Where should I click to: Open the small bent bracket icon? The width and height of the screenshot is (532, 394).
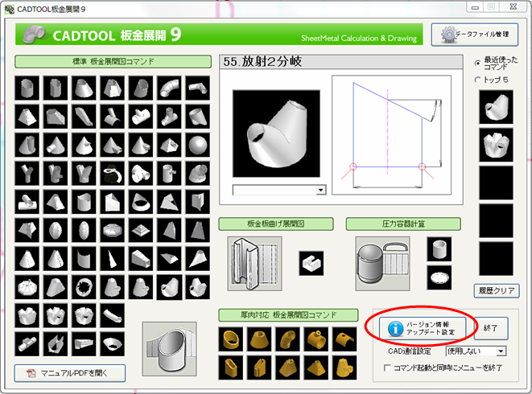click(x=311, y=264)
